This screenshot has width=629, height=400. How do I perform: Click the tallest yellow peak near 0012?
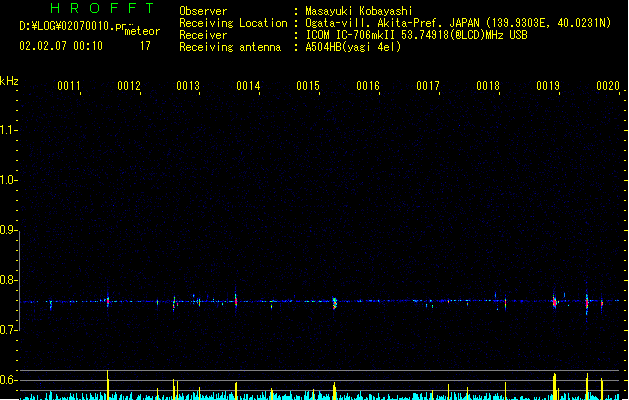[108, 385]
